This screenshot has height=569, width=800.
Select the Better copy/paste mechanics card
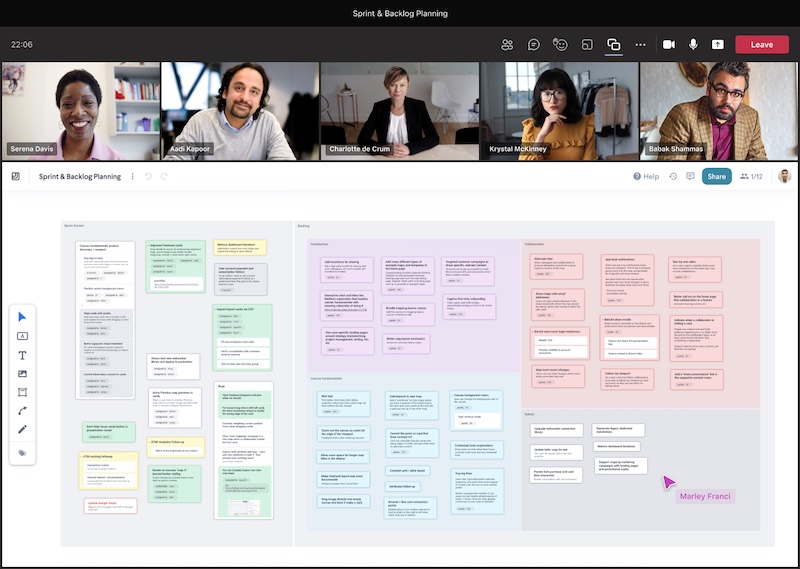click(406, 343)
